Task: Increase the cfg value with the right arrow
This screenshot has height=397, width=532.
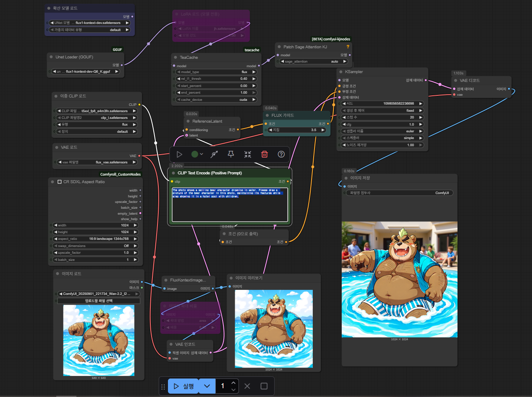Action: click(x=420, y=124)
